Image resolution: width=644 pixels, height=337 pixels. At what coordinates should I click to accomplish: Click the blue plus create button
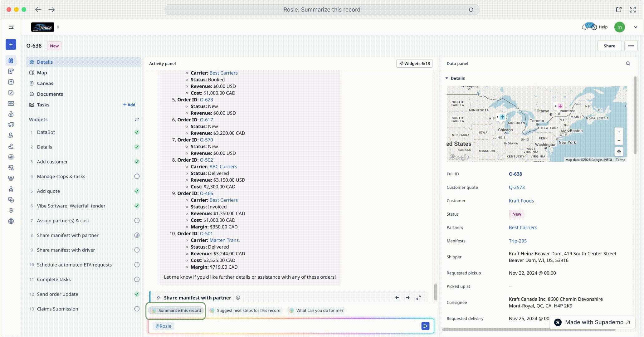[x=11, y=45]
